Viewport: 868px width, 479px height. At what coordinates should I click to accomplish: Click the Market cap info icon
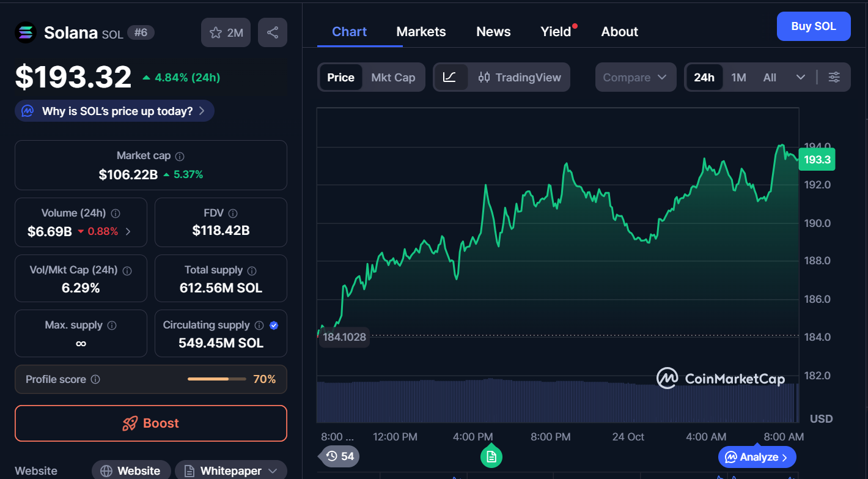pos(180,157)
